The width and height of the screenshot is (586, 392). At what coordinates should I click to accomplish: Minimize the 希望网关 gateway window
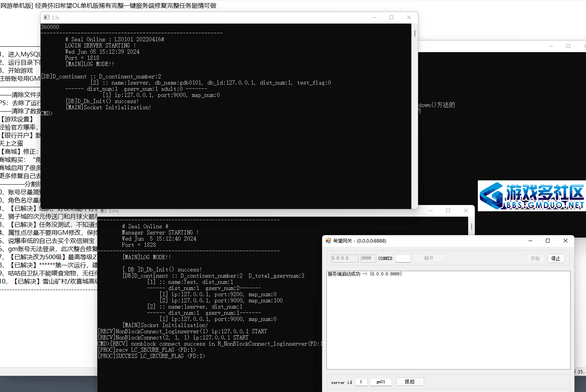pos(530,241)
